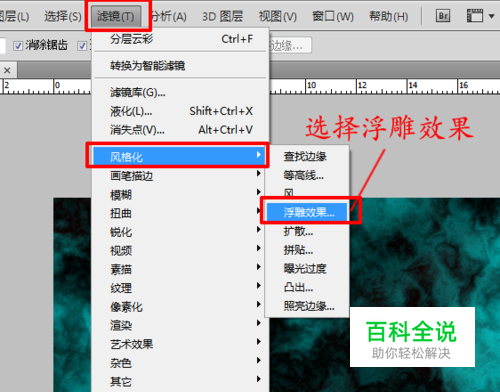Open the 滤镜(T) menu
This screenshot has width=500, height=392.
(115, 16)
